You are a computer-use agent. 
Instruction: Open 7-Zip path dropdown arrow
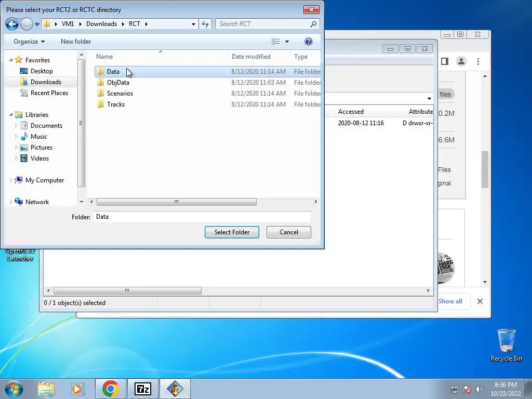(429, 99)
